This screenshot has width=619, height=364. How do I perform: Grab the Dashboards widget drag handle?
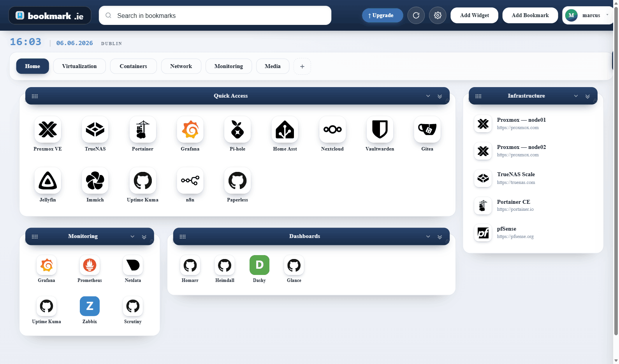[x=183, y=236]
